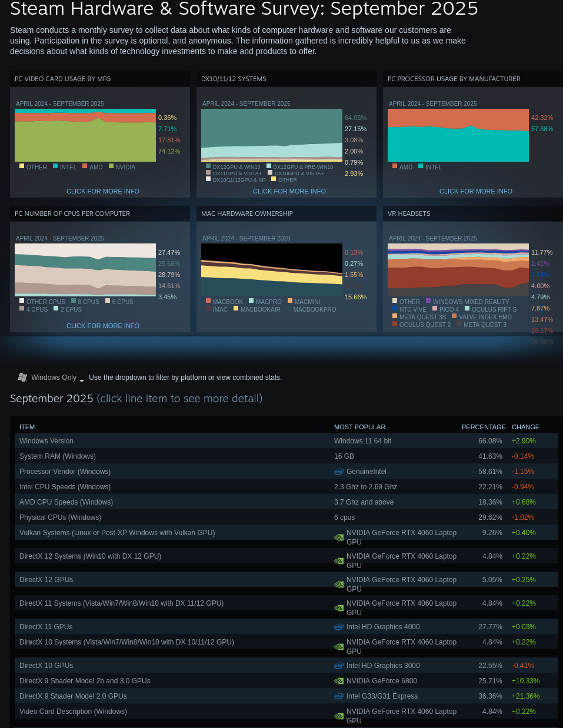
Task: Click NVIDIA logo in DirectX 12 Systems row
Action: pyautogui.click(x=339, y=561)
